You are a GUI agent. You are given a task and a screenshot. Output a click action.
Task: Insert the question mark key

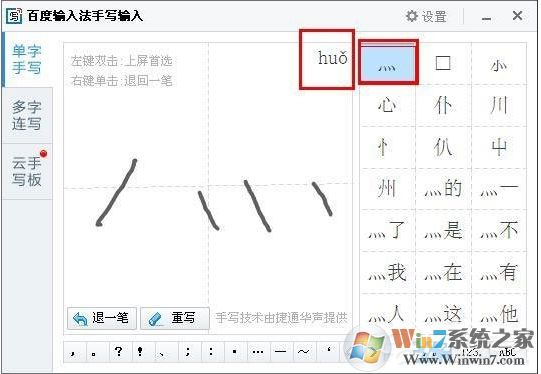point(120,352)
